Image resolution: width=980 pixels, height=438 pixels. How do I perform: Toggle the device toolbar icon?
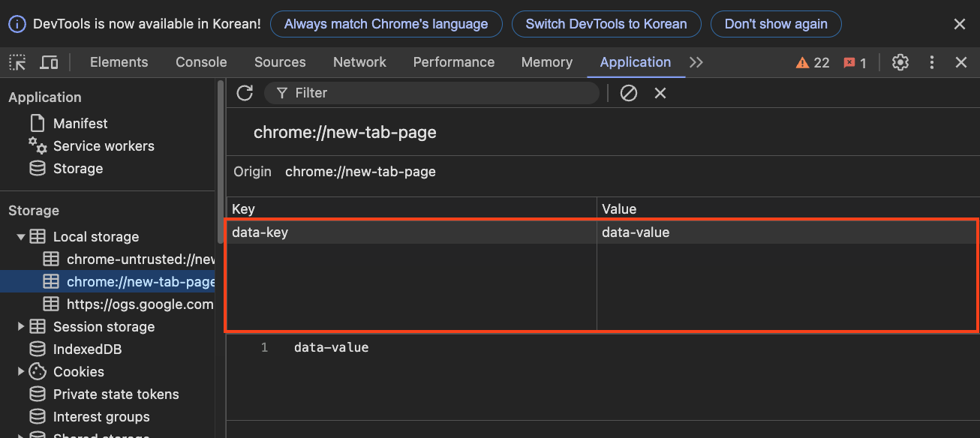coord(49,62)
